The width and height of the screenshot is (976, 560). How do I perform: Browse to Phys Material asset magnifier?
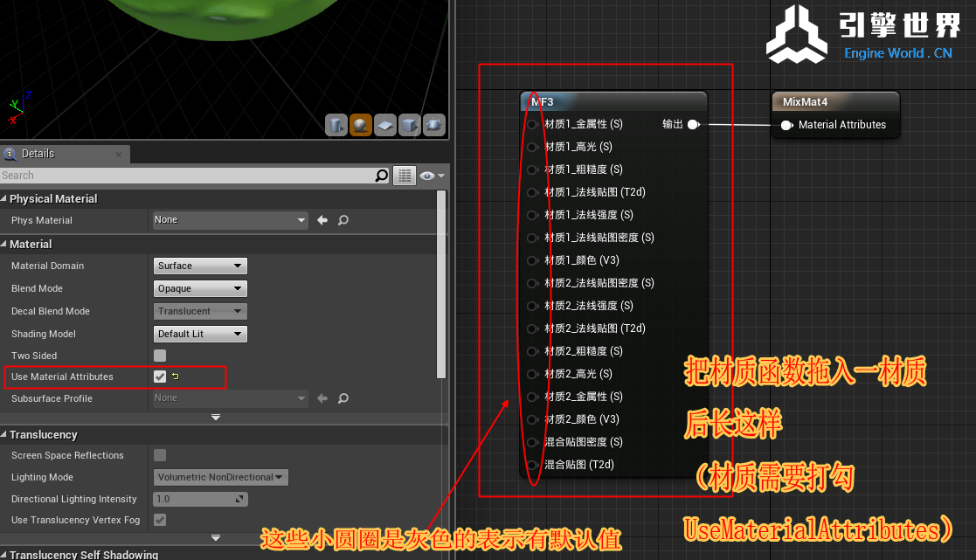[x=343, y=220]
